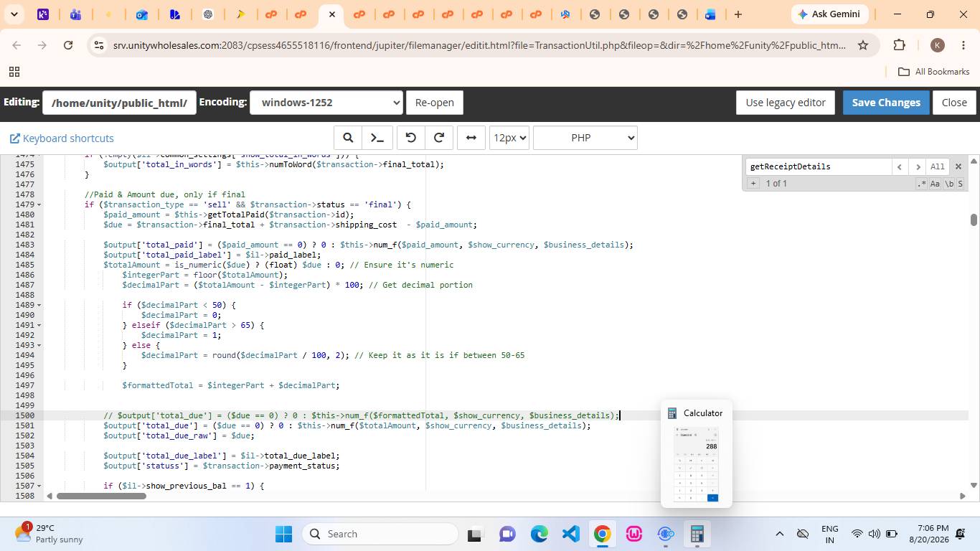Viewport: 980px width, 551px height.
Task: Close the find box with the X
Action: coord(958,166)
